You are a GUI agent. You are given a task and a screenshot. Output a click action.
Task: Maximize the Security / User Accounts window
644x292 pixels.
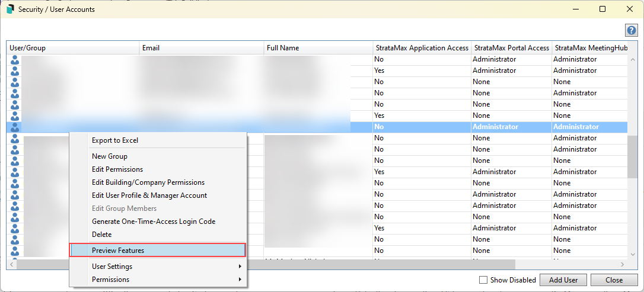602,9
